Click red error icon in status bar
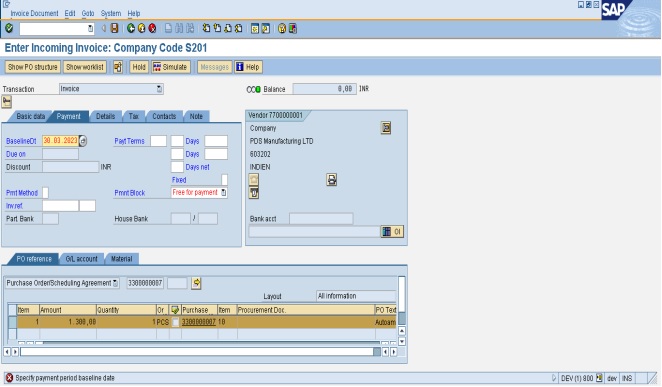 coord(9,378)
